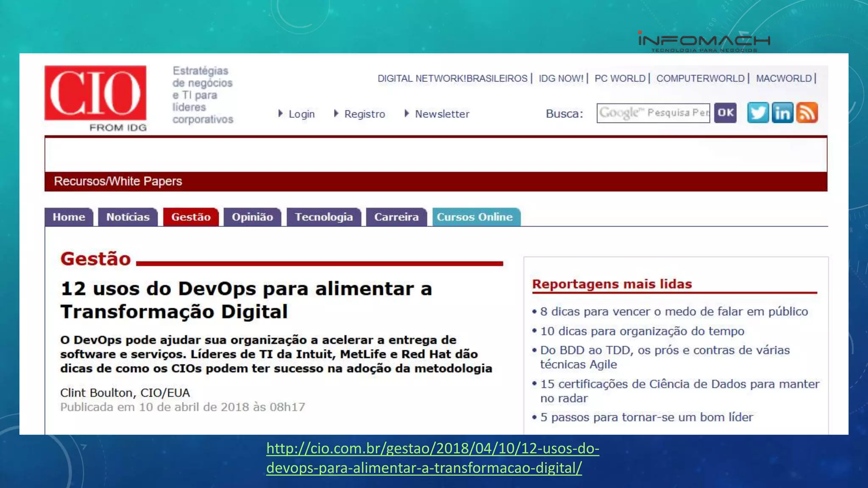This screenshot has width=868, height=488.
Task: Open '8 dicas para vencer o medo' article
Action: [674, 312]
